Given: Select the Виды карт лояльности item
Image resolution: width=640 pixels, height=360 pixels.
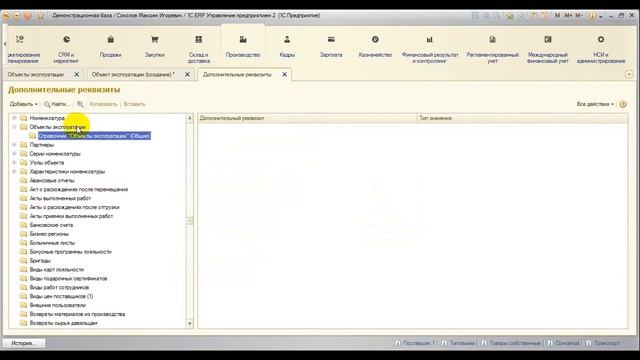Looking at the screenshot, I should click(57, 270).
